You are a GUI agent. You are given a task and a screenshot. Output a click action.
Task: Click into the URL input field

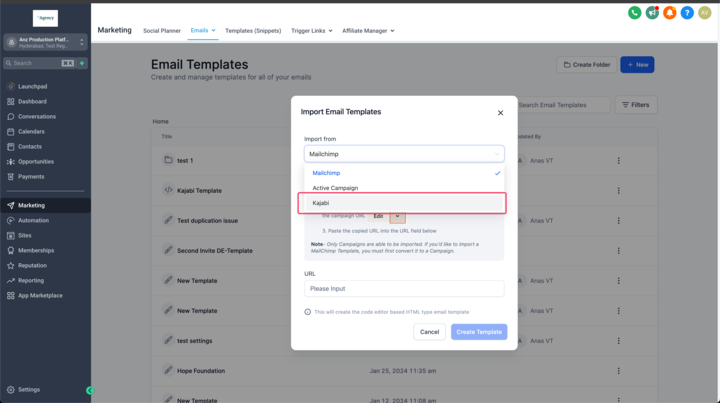(x=404, y=288)
